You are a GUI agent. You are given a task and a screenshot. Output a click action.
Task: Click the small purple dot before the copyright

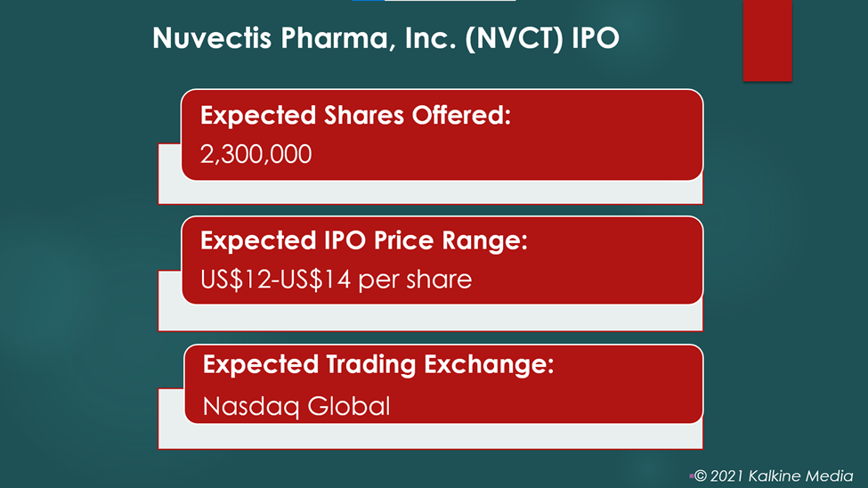(x=692, y=476)
